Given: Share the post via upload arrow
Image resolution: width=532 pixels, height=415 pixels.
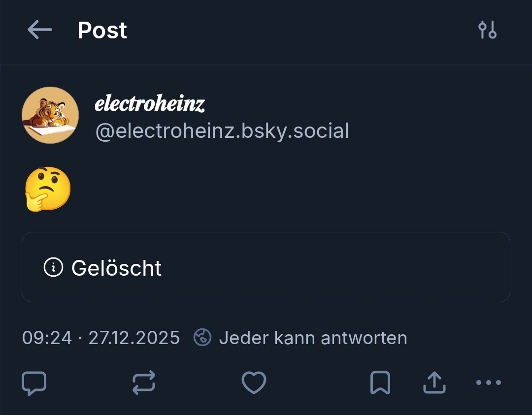Looking at the screenshot, I should click(434, 383).
